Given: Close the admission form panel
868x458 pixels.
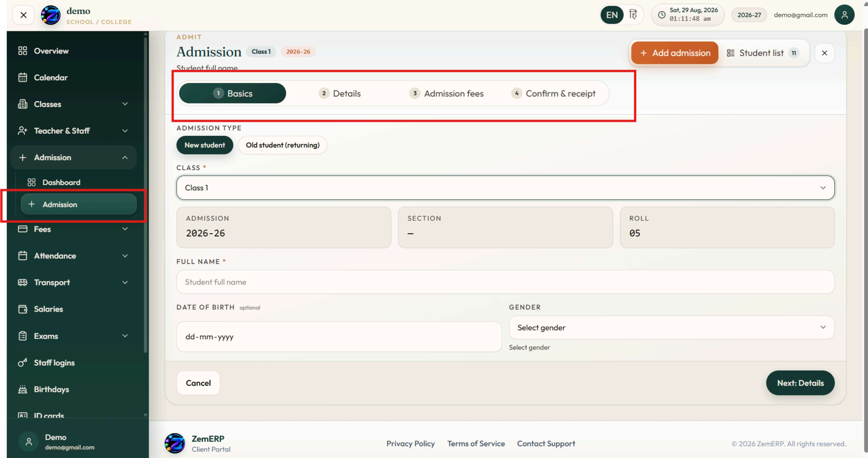Looking at the screenshot, I should (x=824, y=53).
